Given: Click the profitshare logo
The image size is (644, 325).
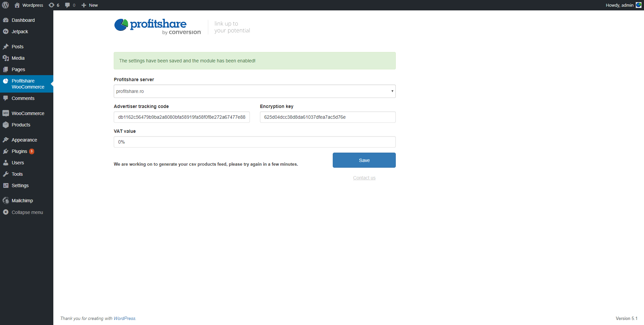Looking at the screenshot, I should tap(158, 27).
